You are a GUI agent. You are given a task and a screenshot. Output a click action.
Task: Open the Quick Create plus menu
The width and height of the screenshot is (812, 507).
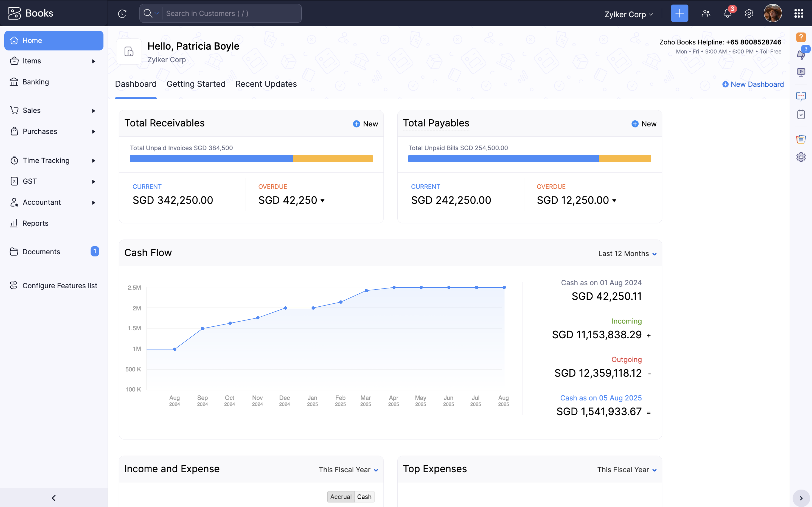click(680, 13)
